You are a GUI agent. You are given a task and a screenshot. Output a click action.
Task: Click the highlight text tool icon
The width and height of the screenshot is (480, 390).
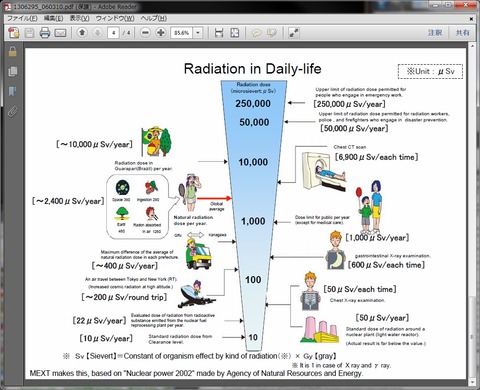click(272, 33)
